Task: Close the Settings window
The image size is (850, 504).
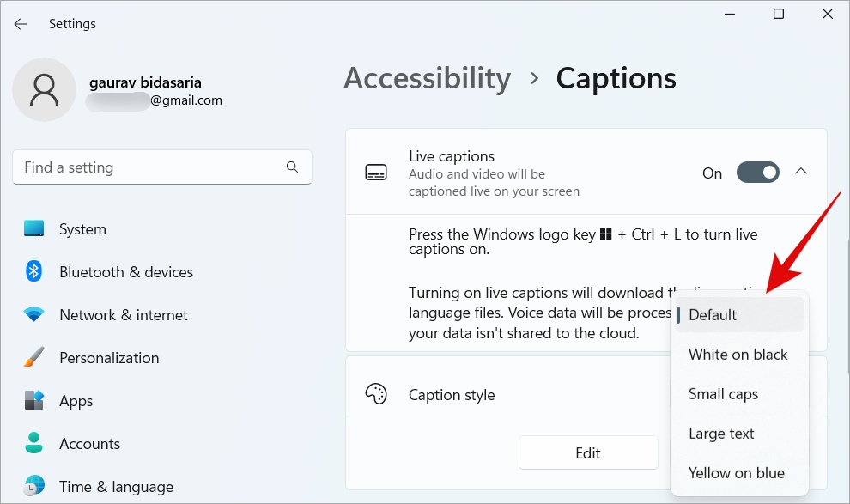Action: pyautogui.click(x=827, y=14)
